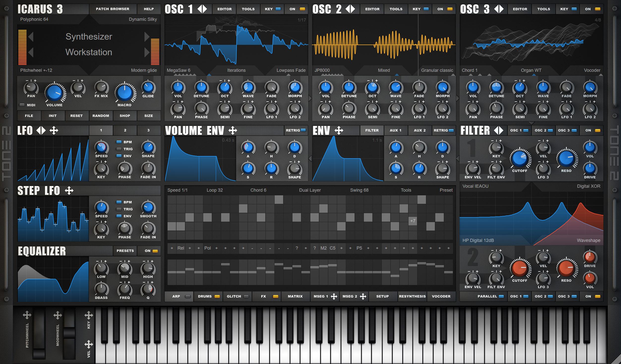This screenshot has height=364, width=621.
Task: Click the LFO drag-modulation cross icon
Action: 54,130
